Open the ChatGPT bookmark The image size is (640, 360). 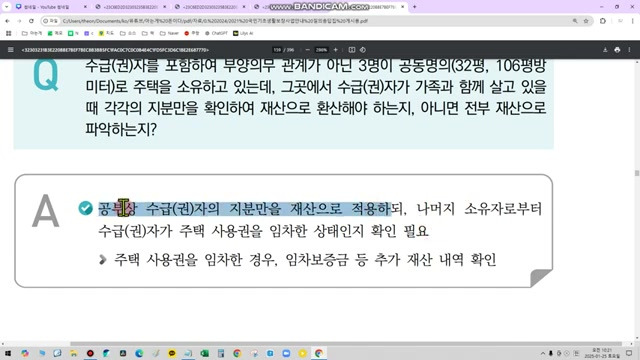pyautogui.click(x=216, y=33)
